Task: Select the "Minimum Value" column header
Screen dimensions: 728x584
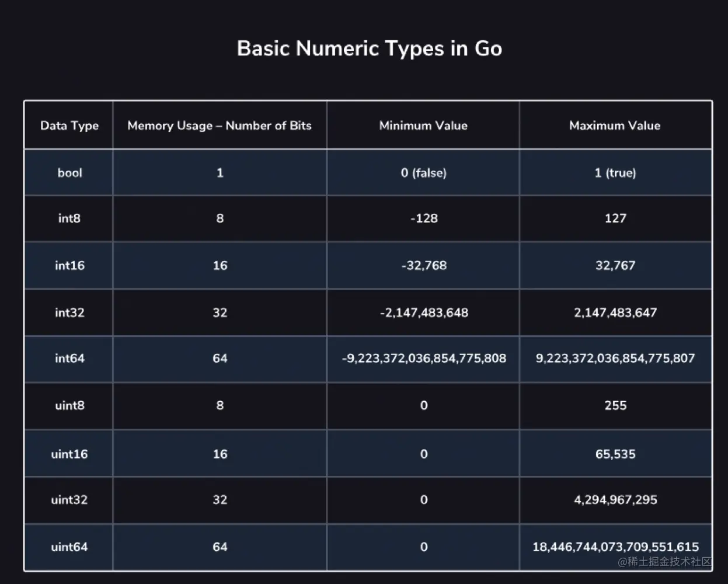Action: pyautogui.click(x=423, y=126)
